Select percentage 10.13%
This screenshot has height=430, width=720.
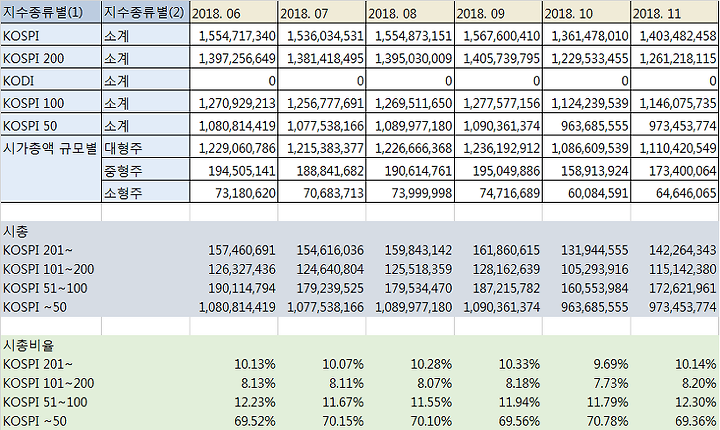(255, 364)
